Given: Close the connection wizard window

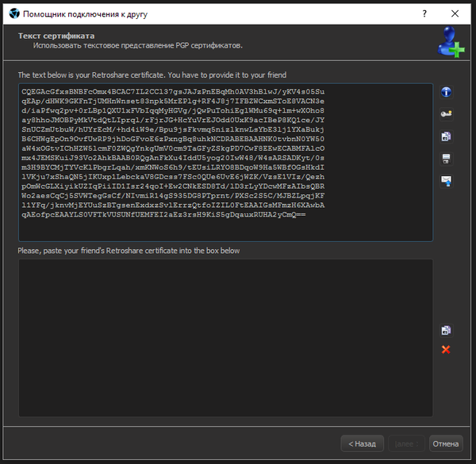Looking at the screenshot, I should click(x=455, y=14).
